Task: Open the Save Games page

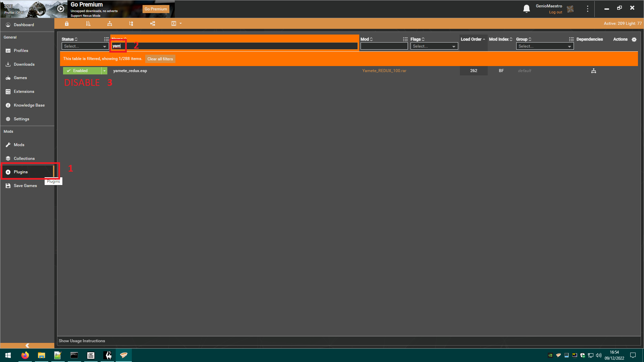Action: [x=27, y=186]
